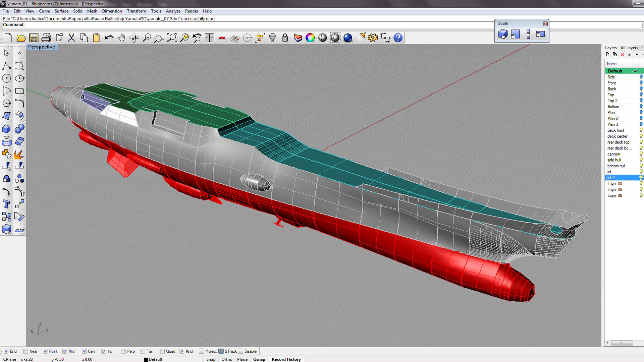
Task: Hide the Side layer via its bulb
Action: pyautogui.click(x=641, y=77)
